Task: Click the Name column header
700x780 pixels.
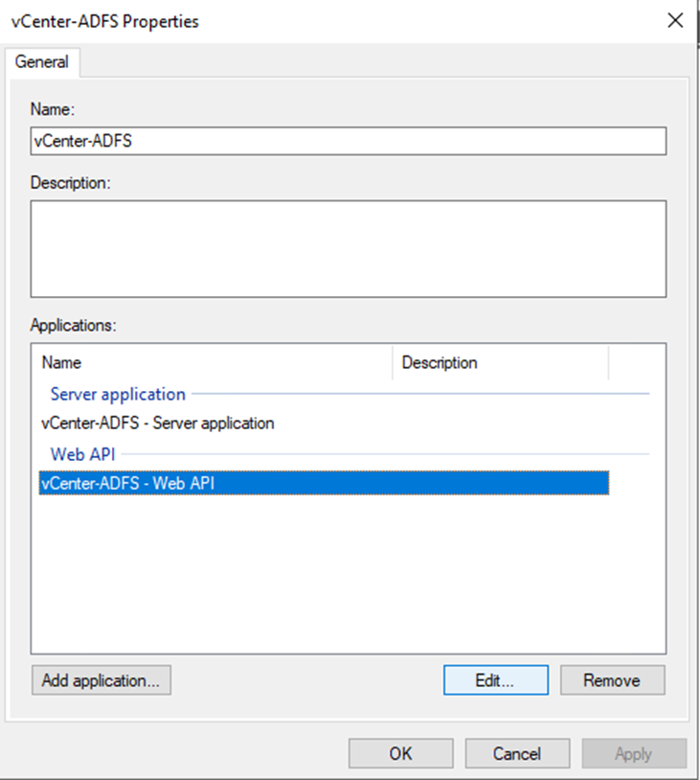Action: click(x=212, y=362)
